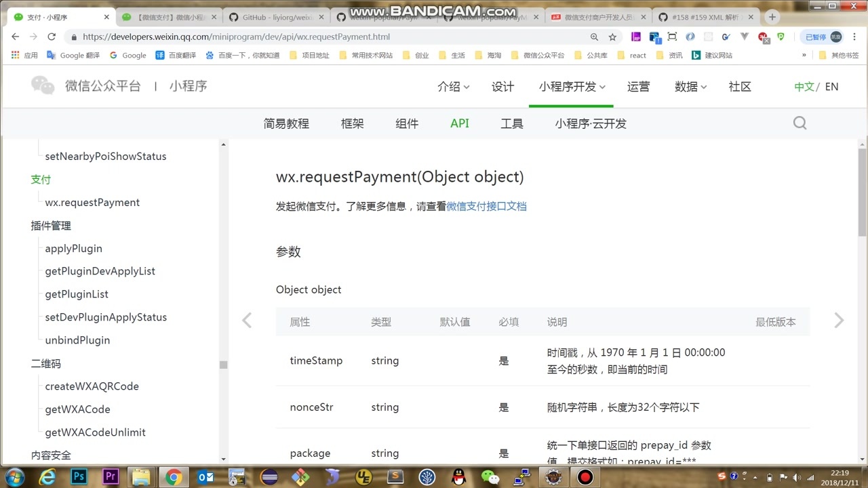The height and width of the screenshot is (488, 868).
Task: Open the 百度翻译 bookmark
Action: click(x=176, y=55)
